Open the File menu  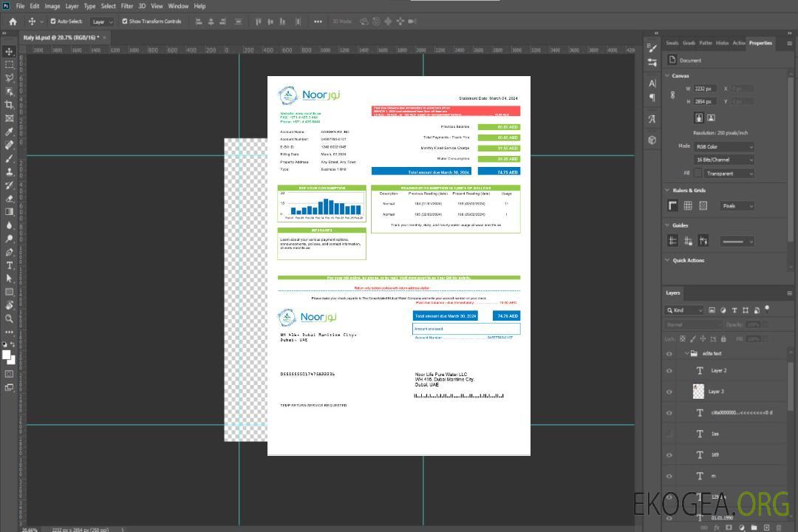(x=21, y=6)
